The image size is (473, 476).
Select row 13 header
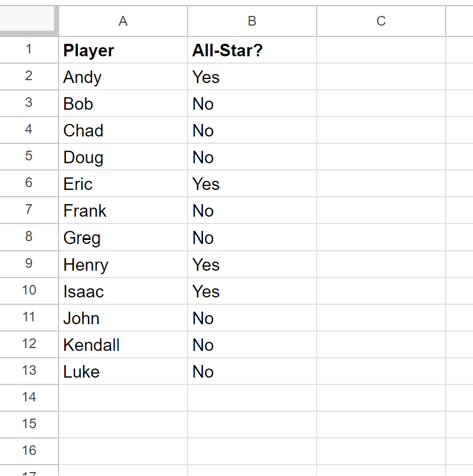click(x=28, y=371)
